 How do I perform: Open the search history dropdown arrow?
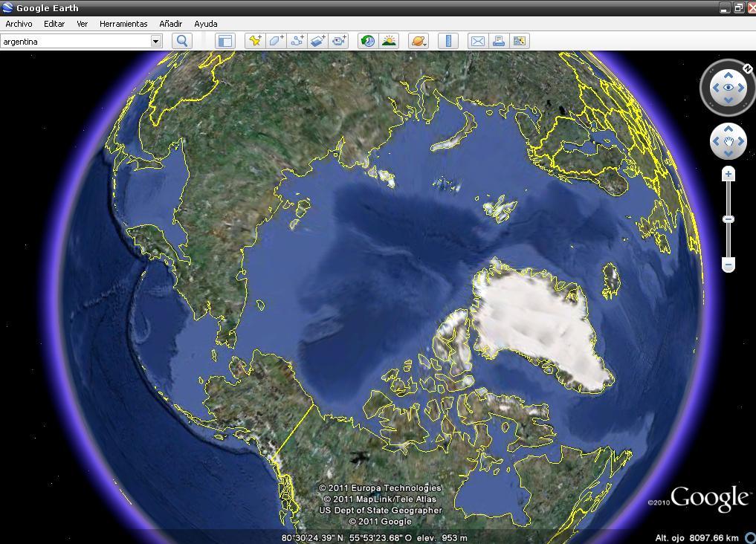point(155,42)
